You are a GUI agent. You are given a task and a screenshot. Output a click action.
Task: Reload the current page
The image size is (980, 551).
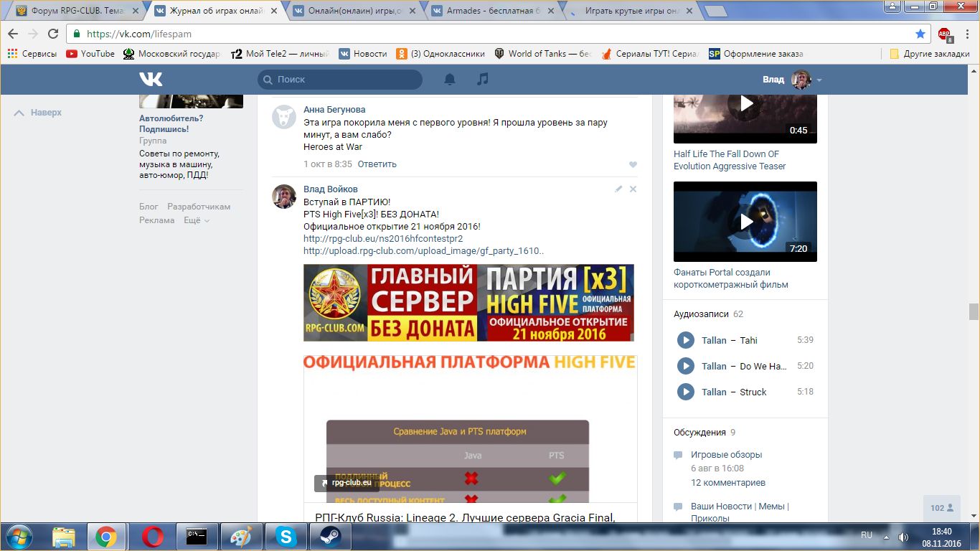click(53, 34)
